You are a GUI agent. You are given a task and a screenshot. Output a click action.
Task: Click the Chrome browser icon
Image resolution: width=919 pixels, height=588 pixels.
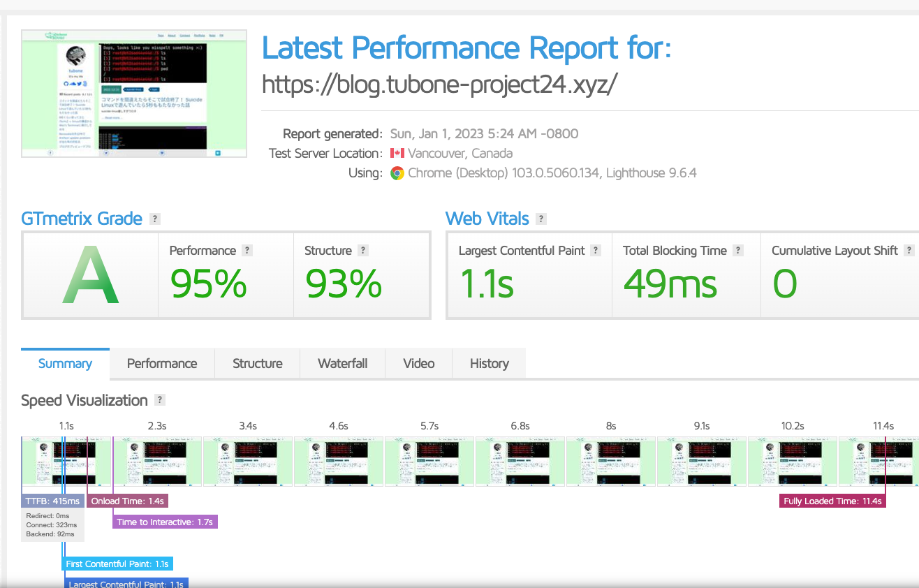(397, 173)
